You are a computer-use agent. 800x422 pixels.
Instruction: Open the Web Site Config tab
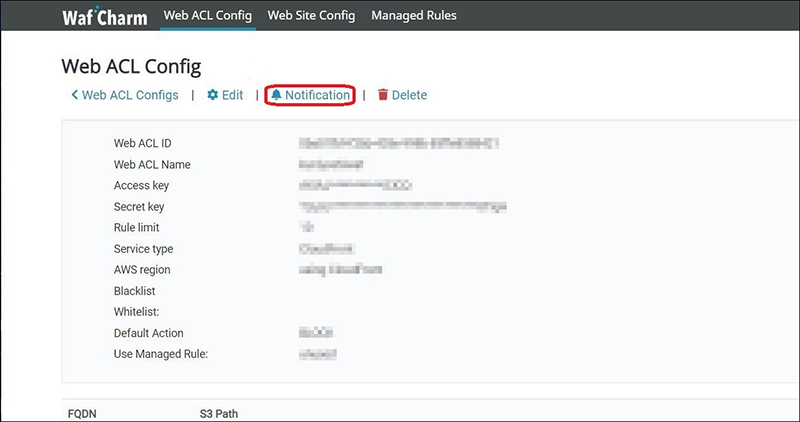pos(311,16)
